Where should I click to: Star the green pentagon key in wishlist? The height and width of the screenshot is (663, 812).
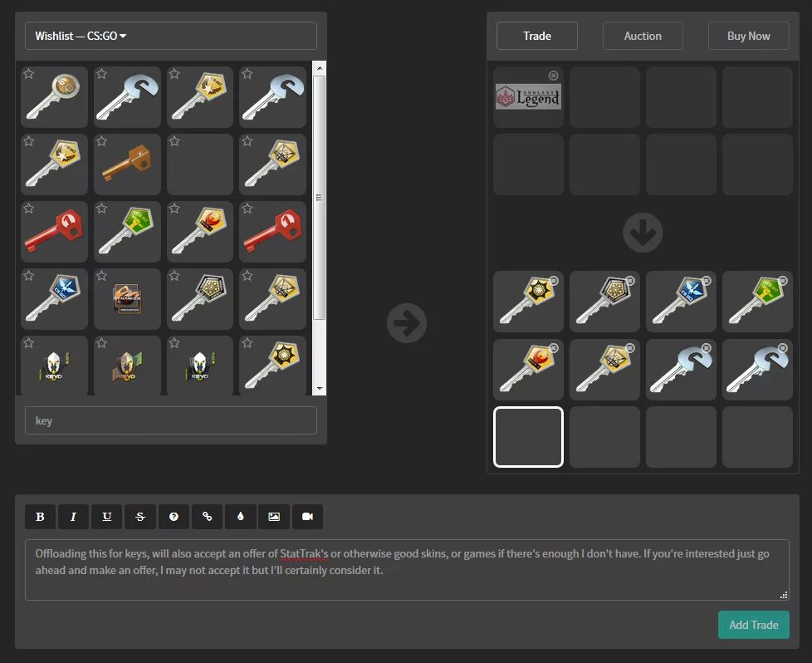click(102, 209)
